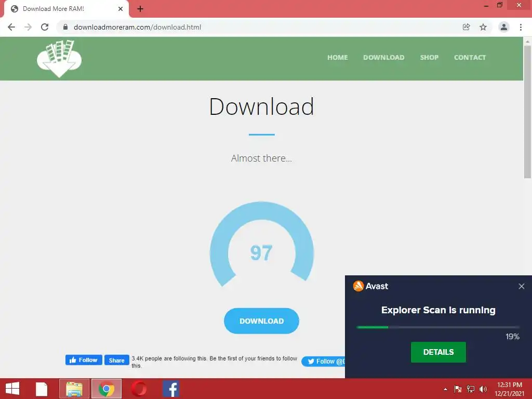The height and width of the screenshot is (399, 532).
Task: Click the network tray icon
Action: click(x=471, y=389)
